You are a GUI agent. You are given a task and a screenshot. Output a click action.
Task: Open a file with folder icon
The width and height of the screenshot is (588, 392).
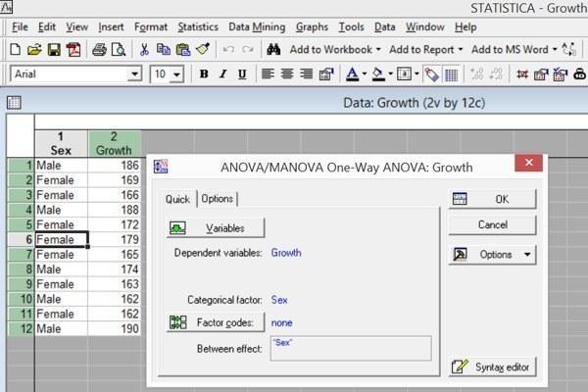pos(34,50)
